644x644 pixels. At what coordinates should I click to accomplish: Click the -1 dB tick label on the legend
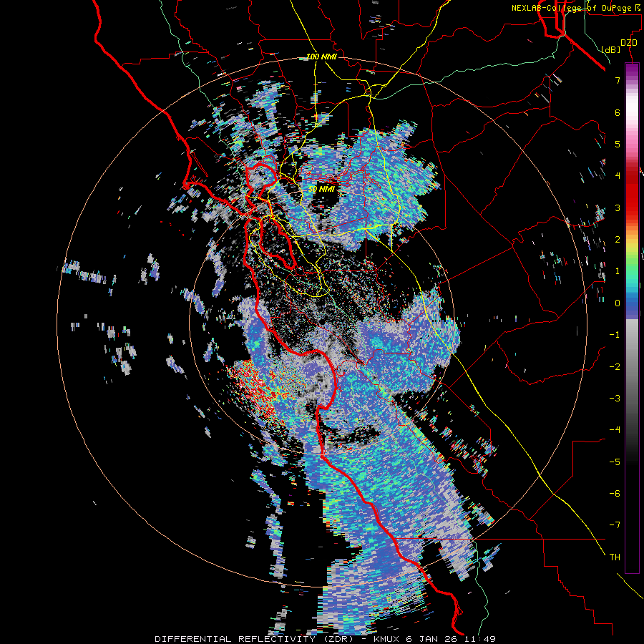pyautogui.click(x=615, y=335)
